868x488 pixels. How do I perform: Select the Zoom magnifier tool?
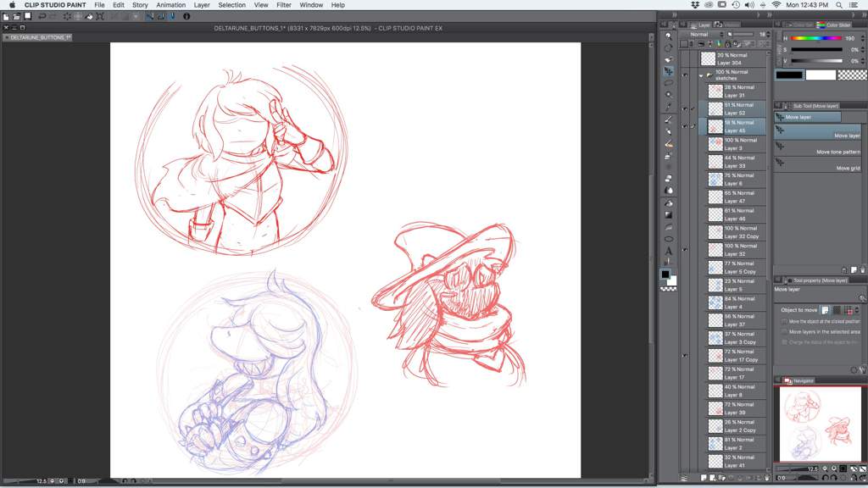pyautogui.click(x=669, y=36)
